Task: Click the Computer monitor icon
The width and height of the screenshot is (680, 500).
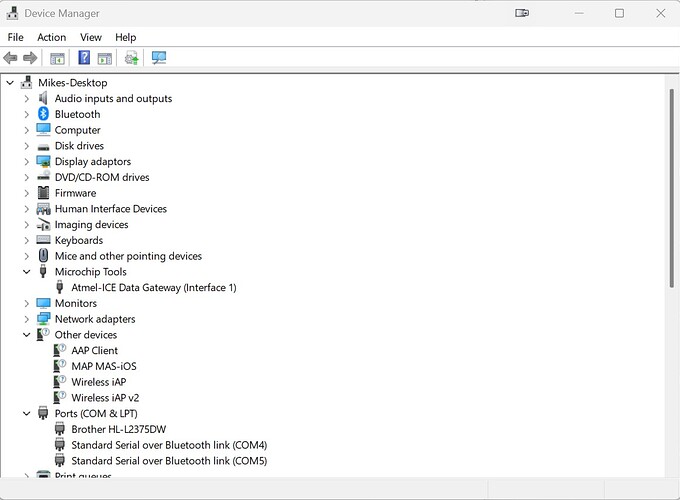Action: click(x=43, y=130)
